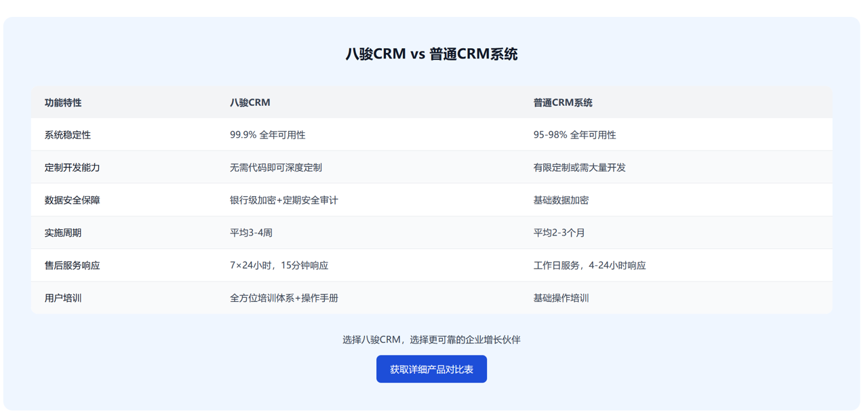Click the 99.9% 全年可用性 cell

point(266,134)
